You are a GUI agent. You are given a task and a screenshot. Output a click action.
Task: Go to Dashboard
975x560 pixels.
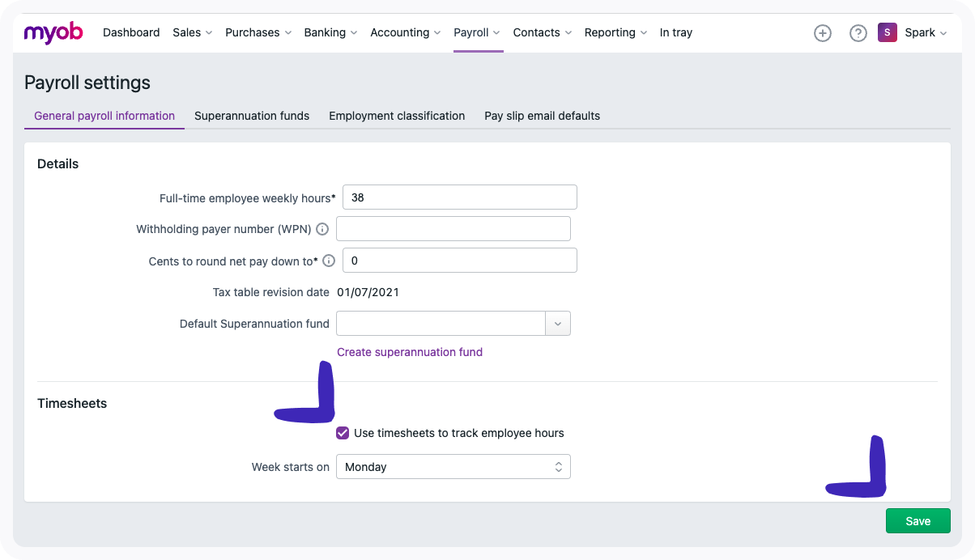click(131, 33)
